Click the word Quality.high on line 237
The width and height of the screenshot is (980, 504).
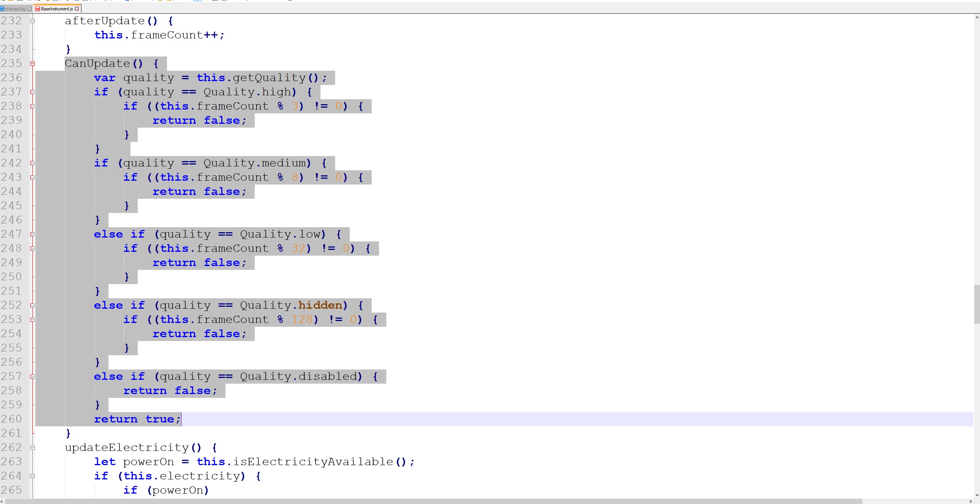pos(247,92)
